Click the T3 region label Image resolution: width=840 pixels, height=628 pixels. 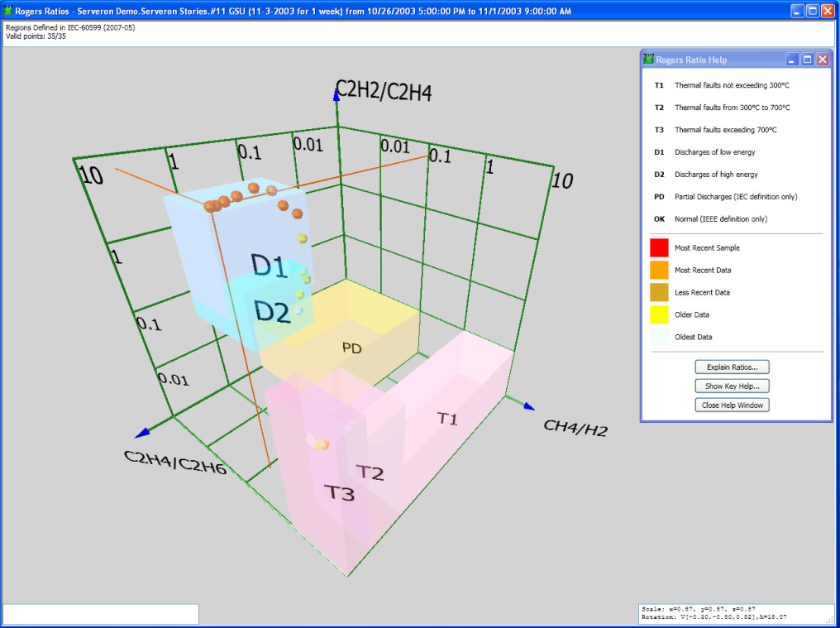[339, 492]
